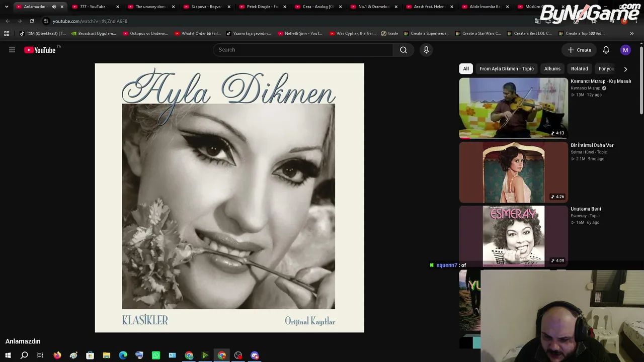Viewport: 644px width, 362px height.
Task: Select the Albums filter chip
Action: click(552, 69)
